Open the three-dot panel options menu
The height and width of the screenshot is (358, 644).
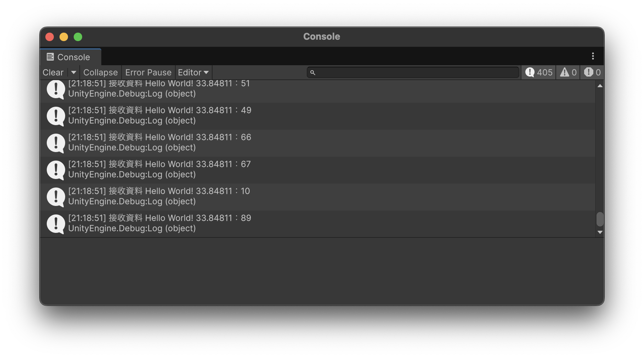tap(593, 56)
